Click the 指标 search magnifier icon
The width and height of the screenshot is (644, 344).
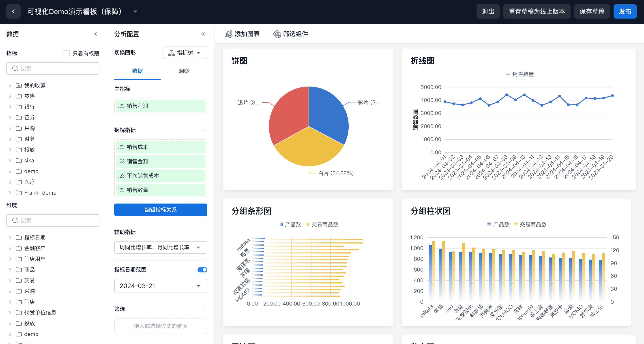[x=15, y=68]
